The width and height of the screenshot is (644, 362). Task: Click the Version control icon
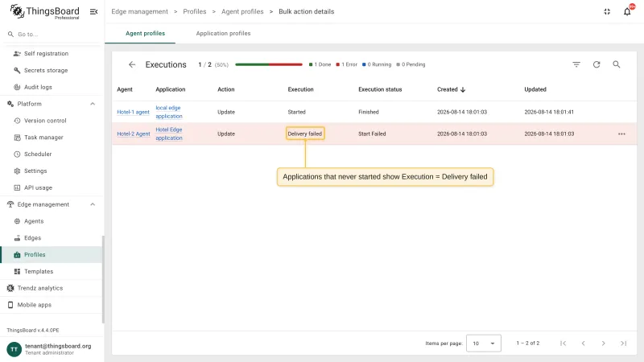(17, 121)
